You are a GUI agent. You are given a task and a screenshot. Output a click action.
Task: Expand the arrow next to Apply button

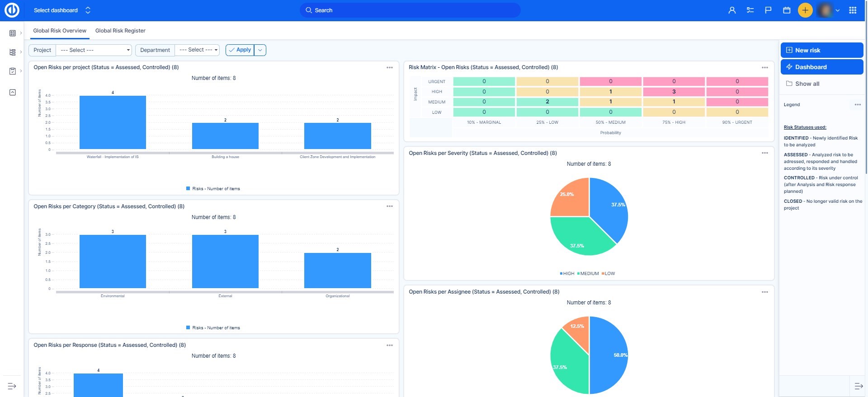point(260,50)
